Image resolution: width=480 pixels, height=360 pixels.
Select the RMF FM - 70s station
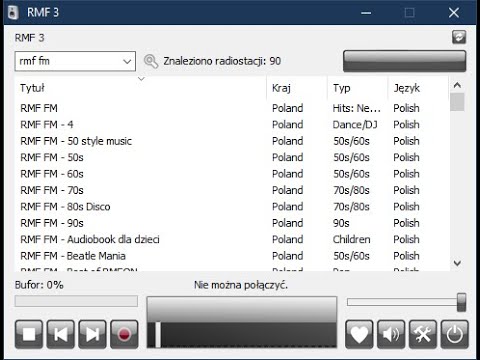tap(232, 190)
